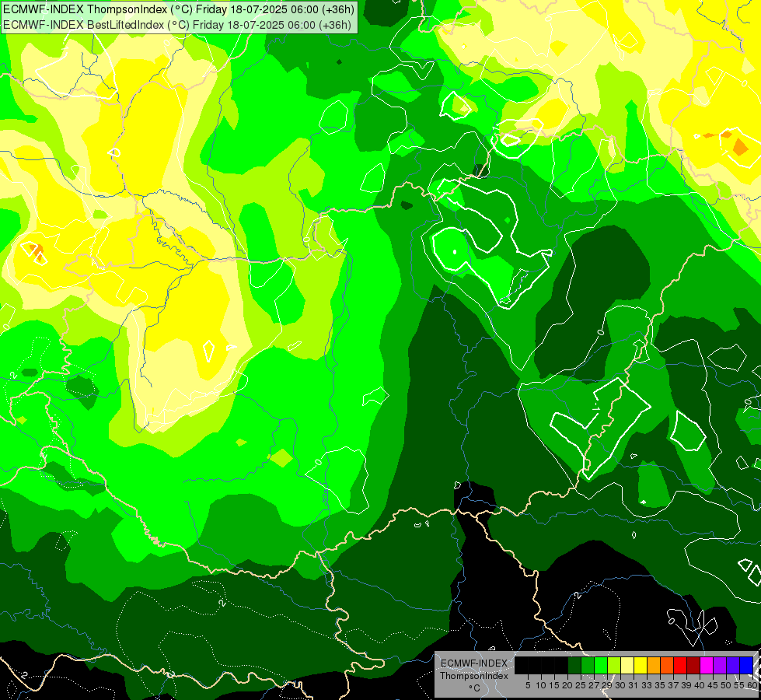This screenshot has height=700, width=761.
Task: Click the legend tick label "30"
Action: tap(620, 685)
